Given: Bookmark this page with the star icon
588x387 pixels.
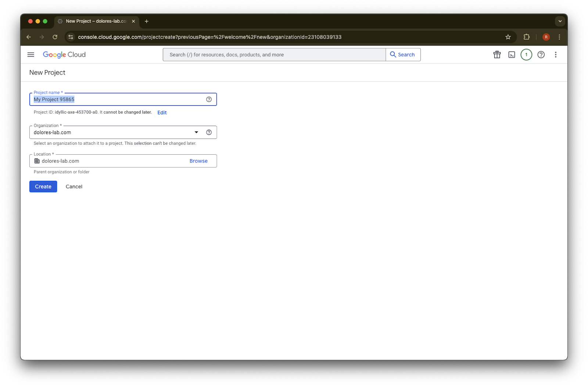Looking at the screenshot, I should click(508, 37).
